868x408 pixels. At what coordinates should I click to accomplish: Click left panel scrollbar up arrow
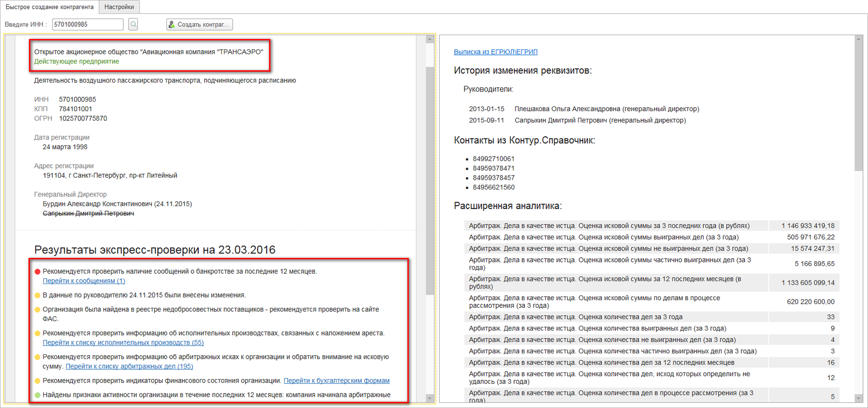tap(429, 39)
